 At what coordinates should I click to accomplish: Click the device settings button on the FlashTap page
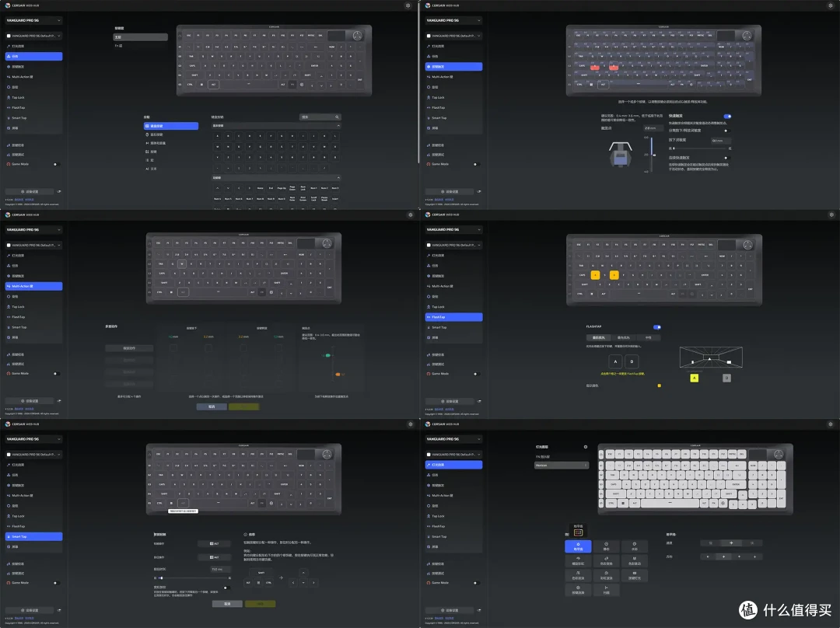pos(451,401)
